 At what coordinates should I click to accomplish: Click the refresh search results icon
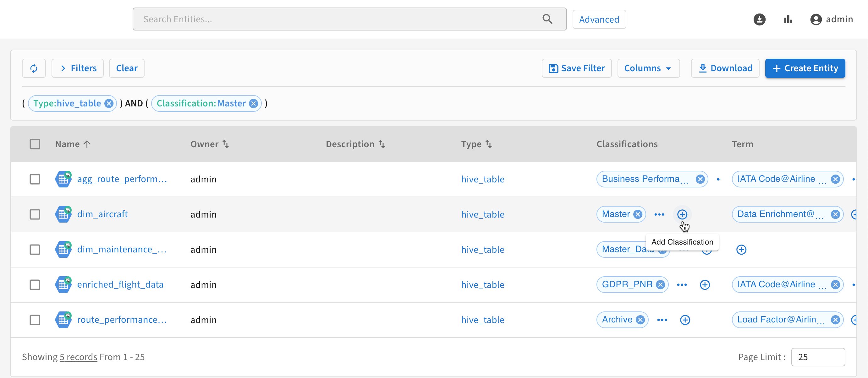point(34,68)
